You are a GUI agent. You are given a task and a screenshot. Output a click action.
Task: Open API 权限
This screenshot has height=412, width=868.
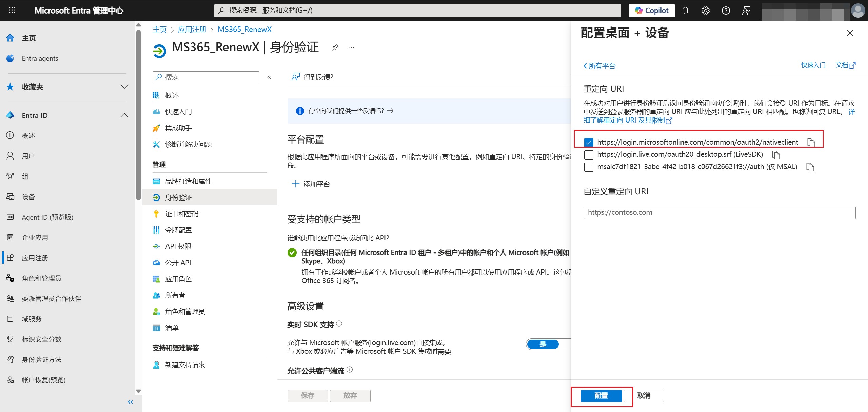click(x=178, y=246)
